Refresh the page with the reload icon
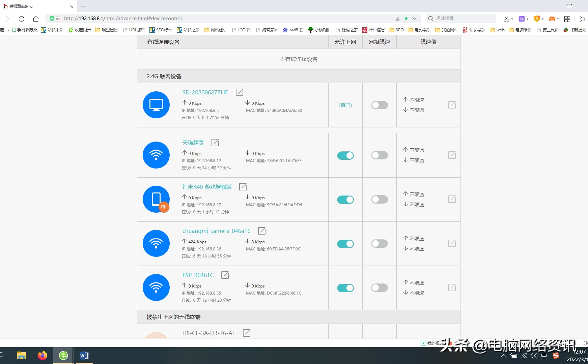 coord(22,19)
